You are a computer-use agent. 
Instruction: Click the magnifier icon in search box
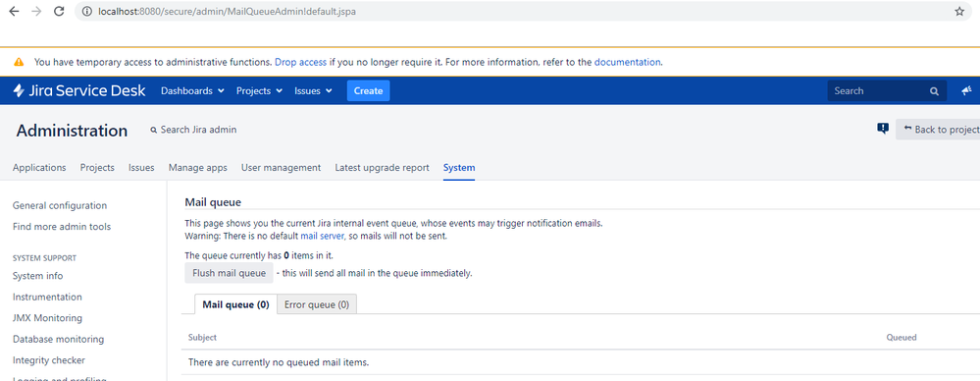[934, 91]
